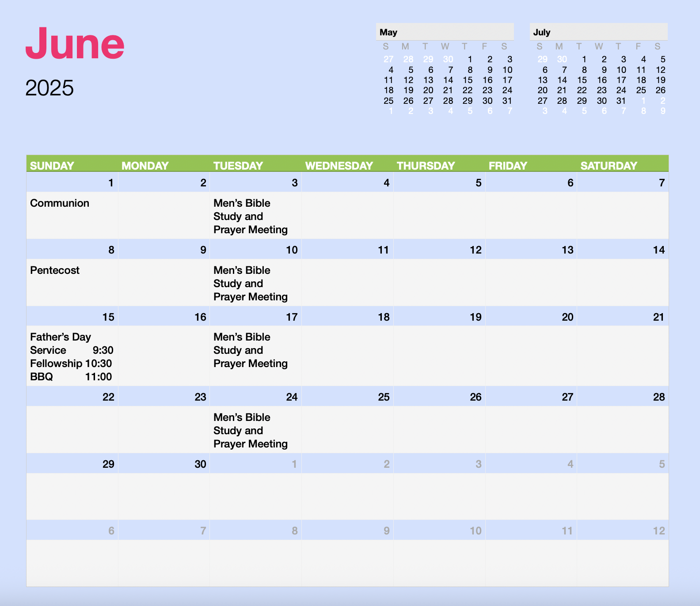
Task: Click day 31 in the July mini calendar
Action: [x=621, y=101]
